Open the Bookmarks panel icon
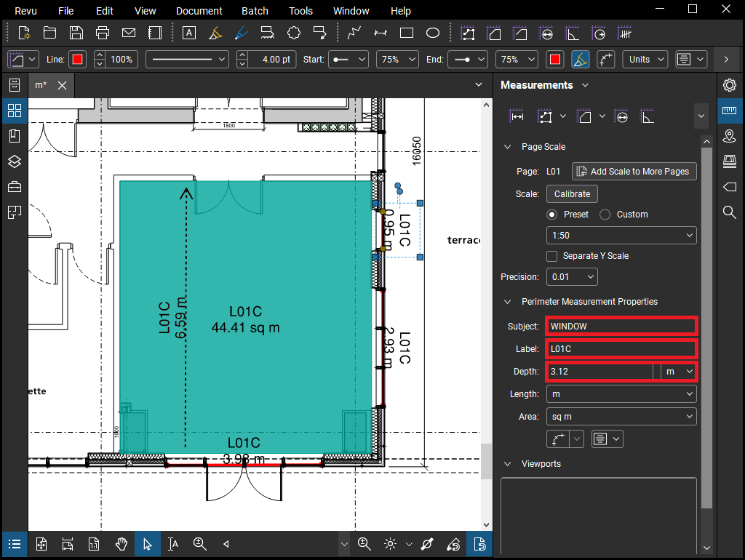Screen dimensions: 745x560 [15, 136]
